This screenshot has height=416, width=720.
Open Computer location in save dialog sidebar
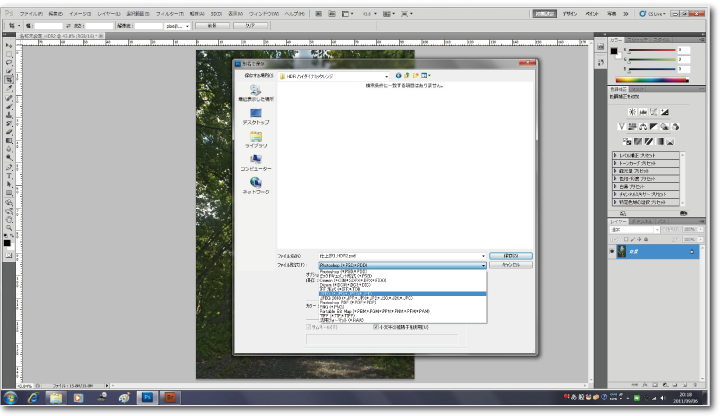pyautogui.click(x=256, y=162)
